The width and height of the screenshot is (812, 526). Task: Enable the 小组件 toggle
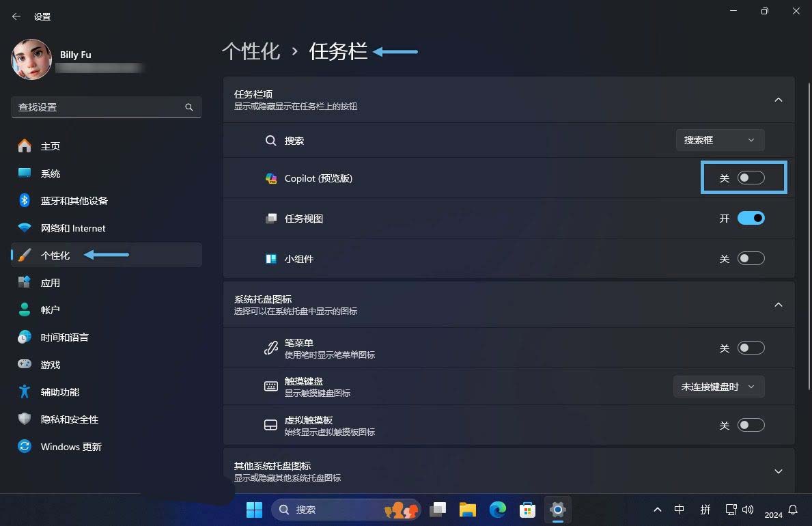coord(750,258)
